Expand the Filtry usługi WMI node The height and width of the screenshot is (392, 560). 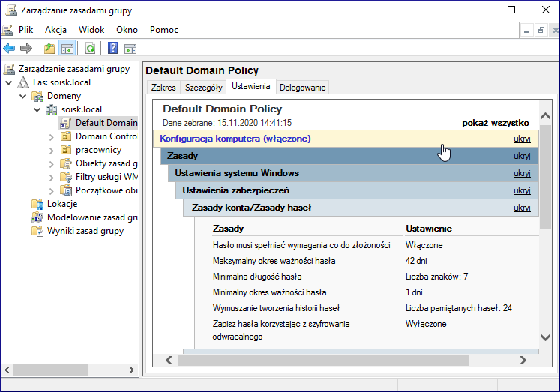tap(52, 178)
